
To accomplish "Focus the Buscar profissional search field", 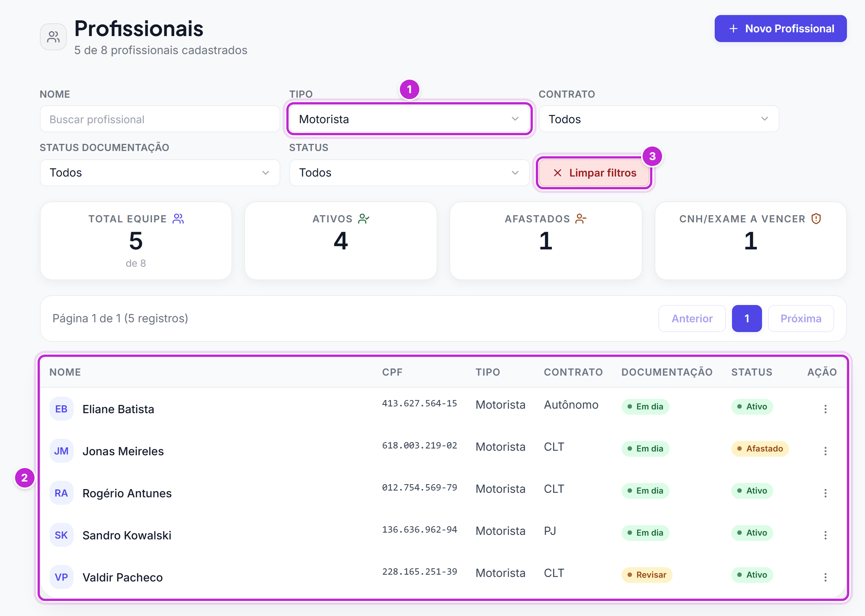I will click(x=160, y=119).
